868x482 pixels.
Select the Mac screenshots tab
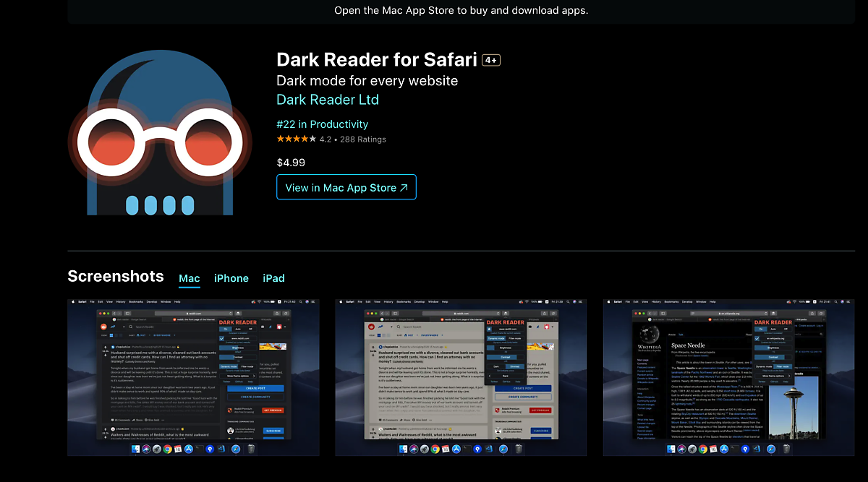[x=190, y=278]
